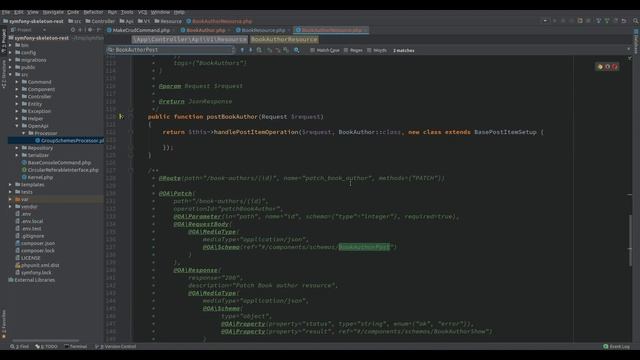Open the VCS menu
The width and height of the screenshot is (640, 360).
142,12
